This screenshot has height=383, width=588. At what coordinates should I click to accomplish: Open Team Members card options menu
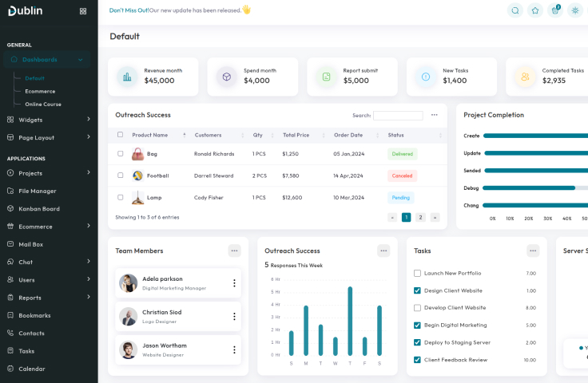click(x=234, y=251)
